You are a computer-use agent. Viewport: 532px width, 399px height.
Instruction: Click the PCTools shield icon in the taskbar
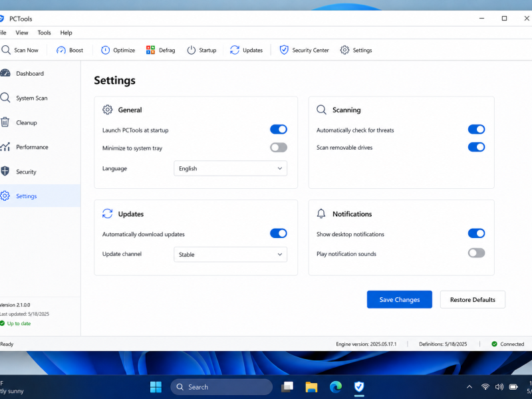(359, 387)
